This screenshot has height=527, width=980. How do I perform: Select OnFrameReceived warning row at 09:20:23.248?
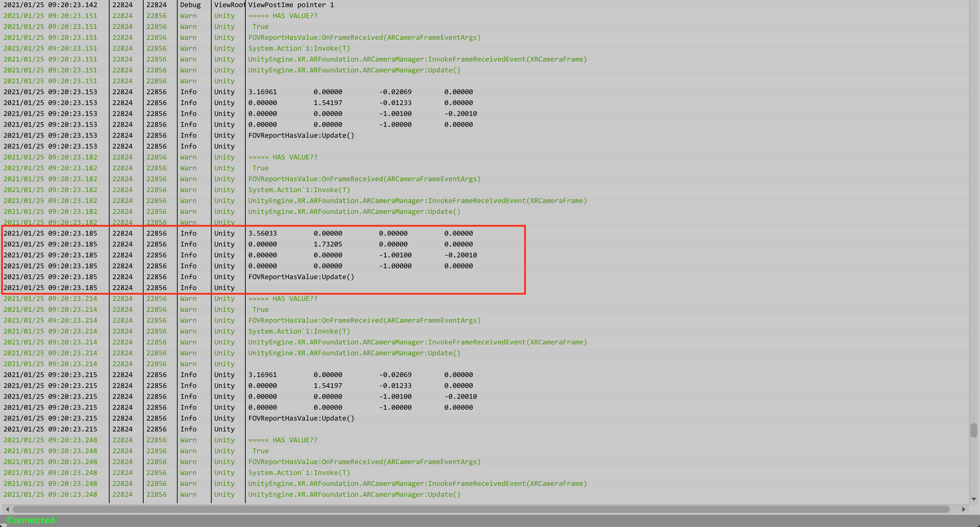click(x=364, y=462)
